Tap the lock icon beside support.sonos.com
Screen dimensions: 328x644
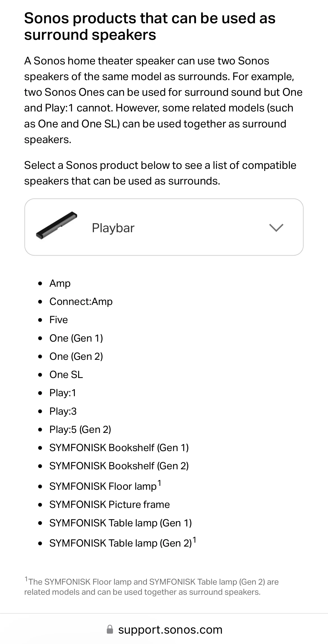110,629
